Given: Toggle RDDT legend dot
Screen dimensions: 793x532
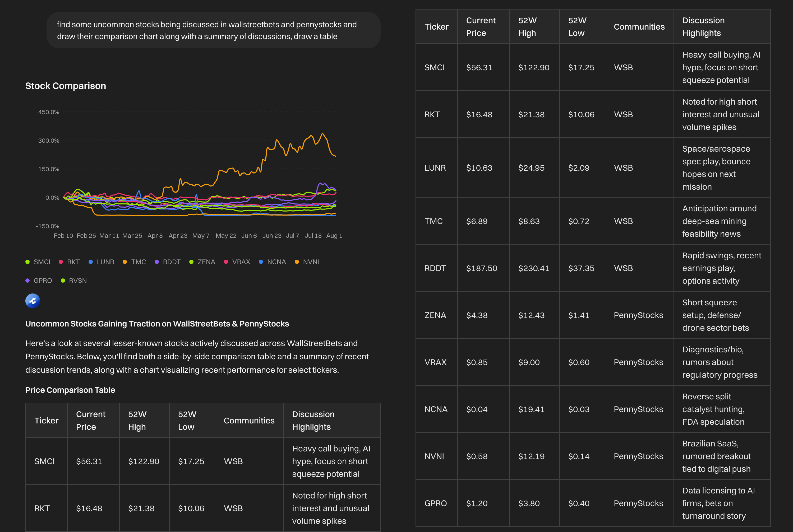Looking at the screenshot, I should click(x=157, y=262).
